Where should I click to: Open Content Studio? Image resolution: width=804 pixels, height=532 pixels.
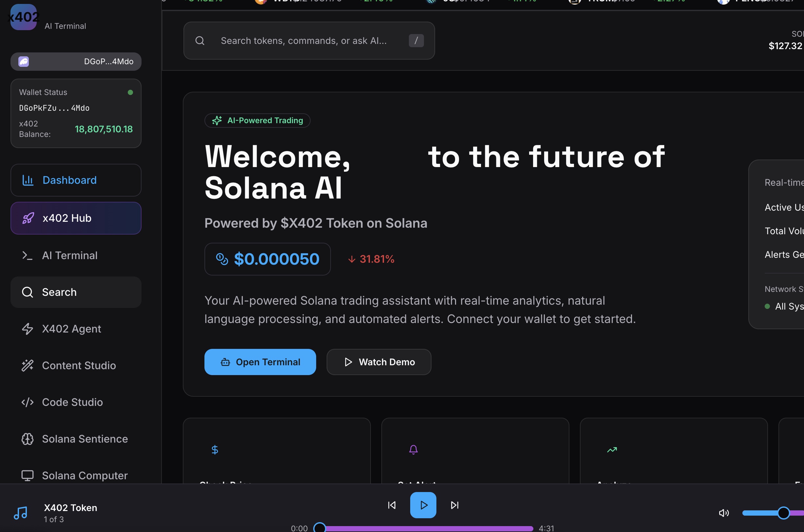[x=76, y=365]
